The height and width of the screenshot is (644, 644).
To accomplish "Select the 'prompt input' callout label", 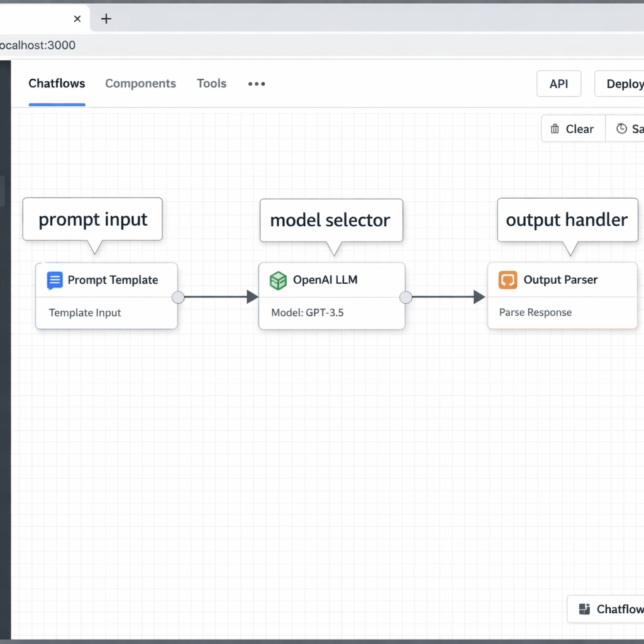I will click(92, 219).
